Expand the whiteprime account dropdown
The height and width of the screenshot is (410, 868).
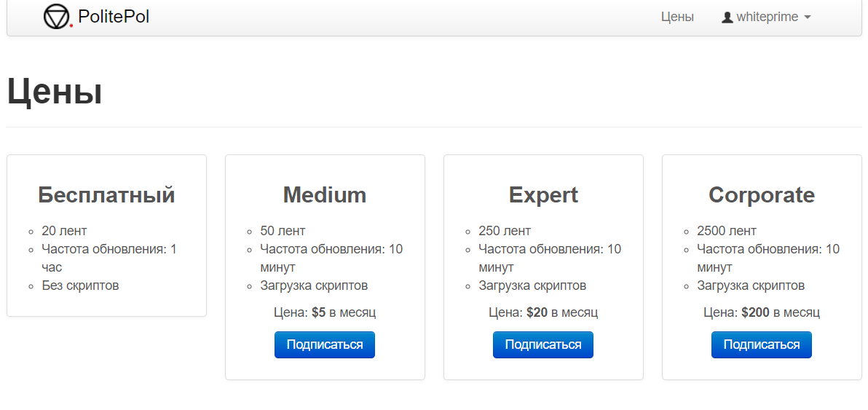(x=766, y=17)
